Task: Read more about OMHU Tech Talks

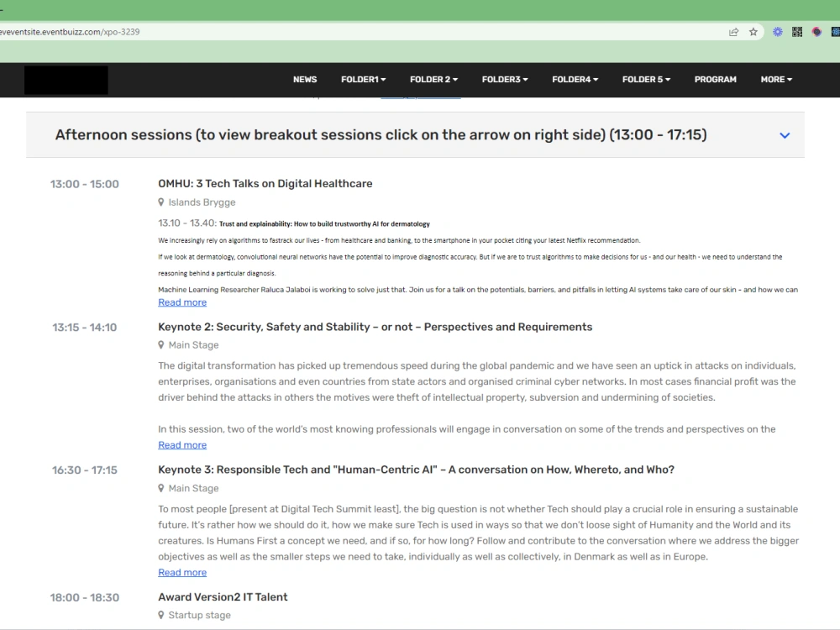Action: (182, 302)
